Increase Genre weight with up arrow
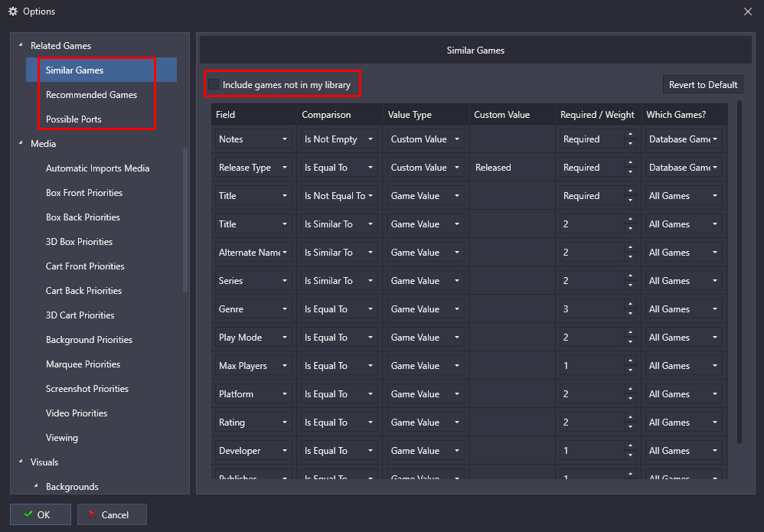Screen dimensions: 764x532 630,305
